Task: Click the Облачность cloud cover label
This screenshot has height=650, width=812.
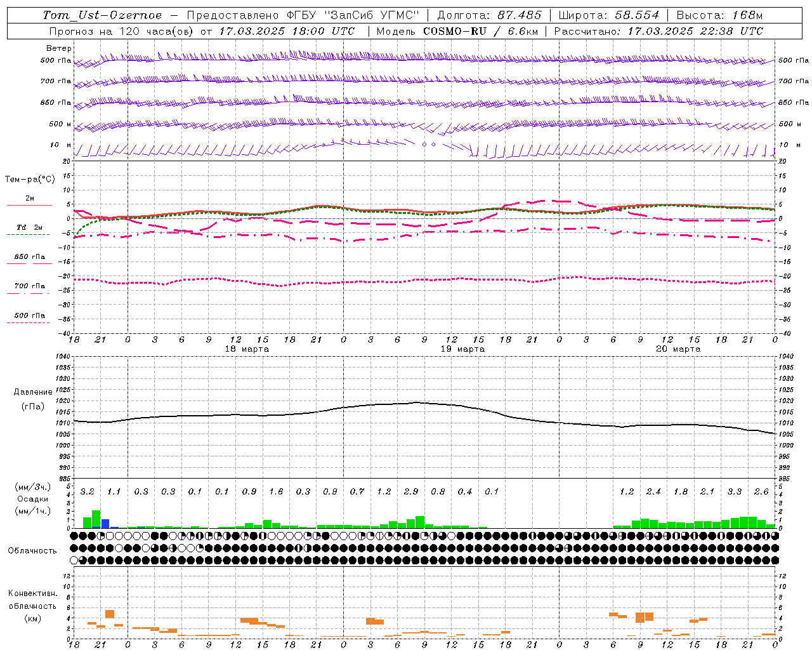Action: coord(32,550)
